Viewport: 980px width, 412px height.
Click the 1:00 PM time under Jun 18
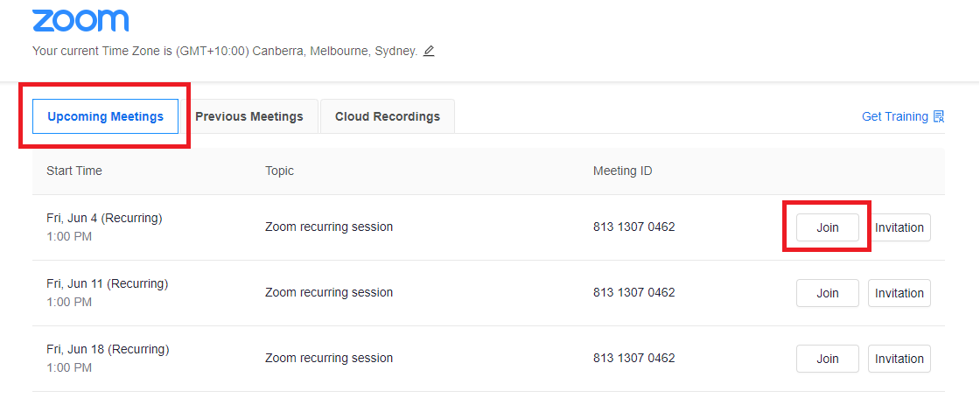(69, 367)
